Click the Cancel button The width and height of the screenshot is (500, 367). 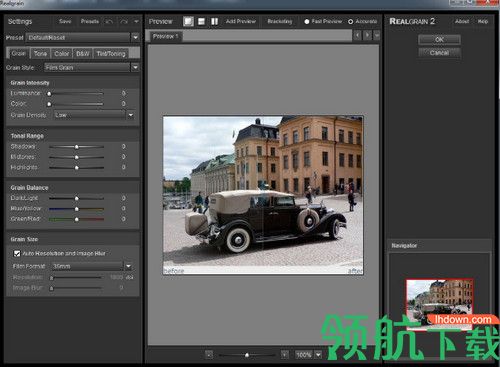pos(439,53)
